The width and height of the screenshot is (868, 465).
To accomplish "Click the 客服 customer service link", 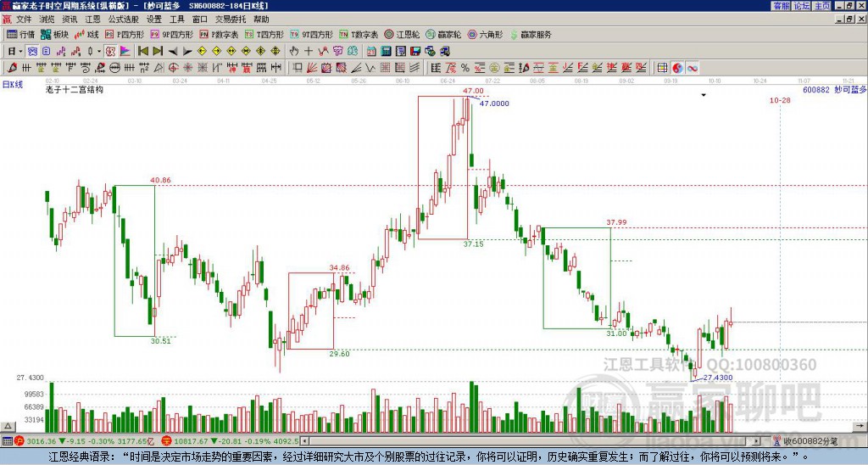I will [x=781, y=6].
